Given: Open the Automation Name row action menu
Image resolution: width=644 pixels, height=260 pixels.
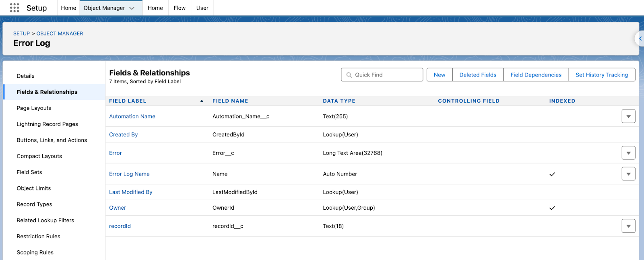Looking at the screenshot, I should click(x=628, y=116).
